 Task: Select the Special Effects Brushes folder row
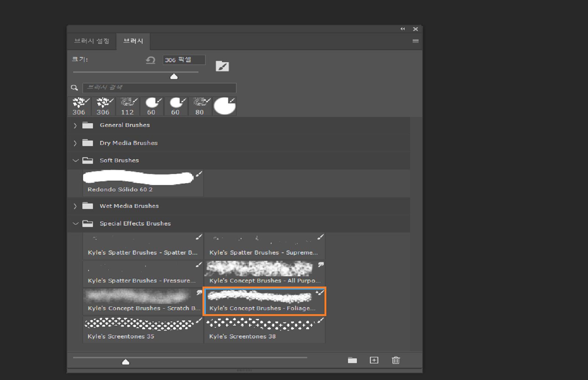239,223
